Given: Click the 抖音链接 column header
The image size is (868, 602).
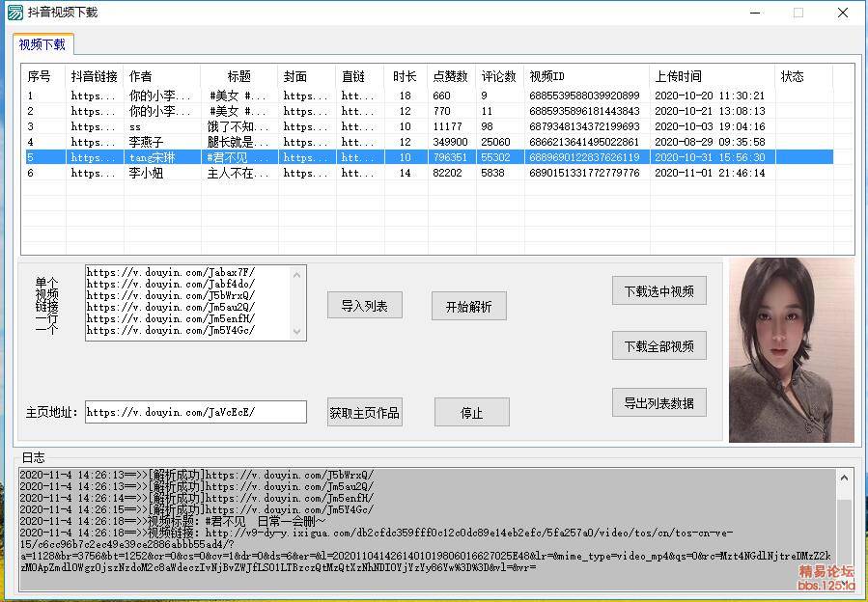Looking at the screenshot, I should coord(95,76).
